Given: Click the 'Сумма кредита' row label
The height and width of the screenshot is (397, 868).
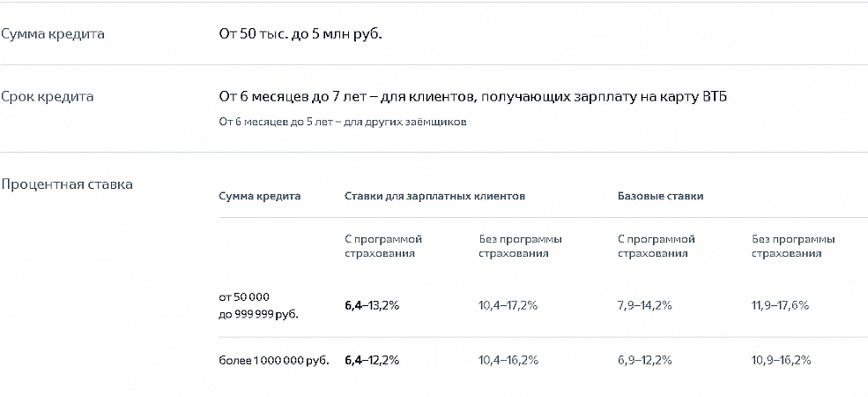Looking at the screenshot, I should tap(53, 34).
